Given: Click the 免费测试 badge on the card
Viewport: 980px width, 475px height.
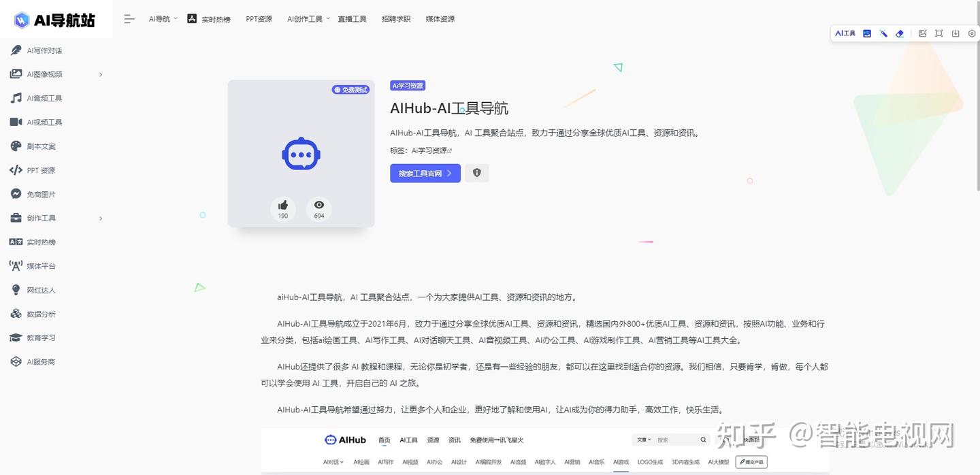Looking at the screenshot, I should point(350,90).
